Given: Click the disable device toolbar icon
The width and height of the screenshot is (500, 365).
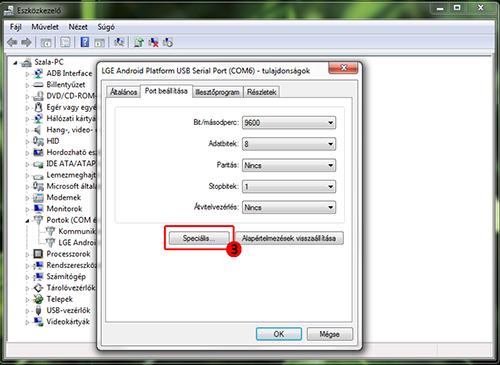Looking at the screenshot, I should tap(168, 42).
